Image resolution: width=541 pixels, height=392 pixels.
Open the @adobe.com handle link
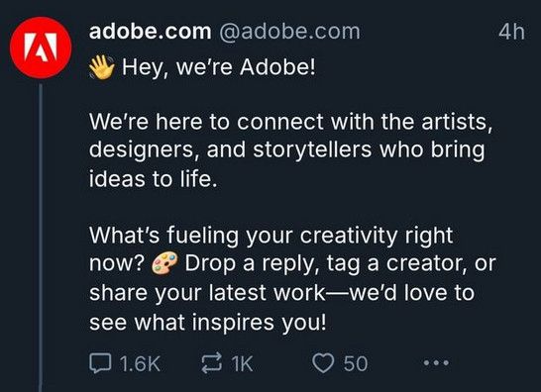(289, 32)
